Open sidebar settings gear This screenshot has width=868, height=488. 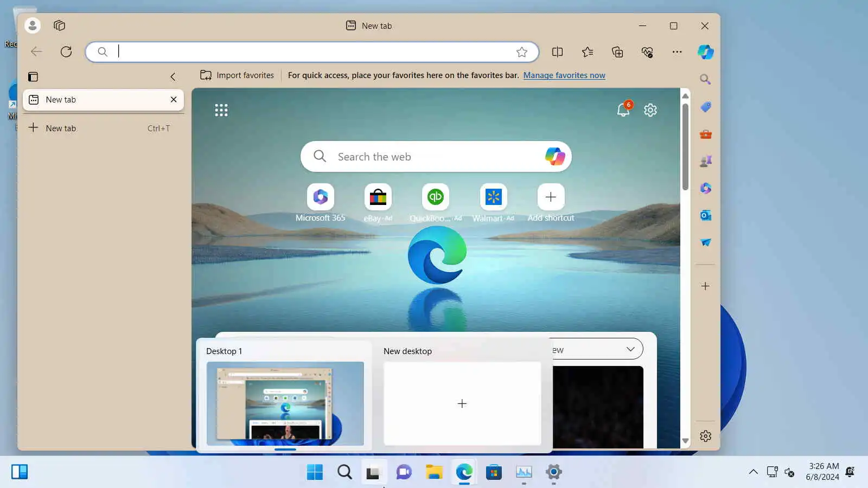(x=705, y=436)
